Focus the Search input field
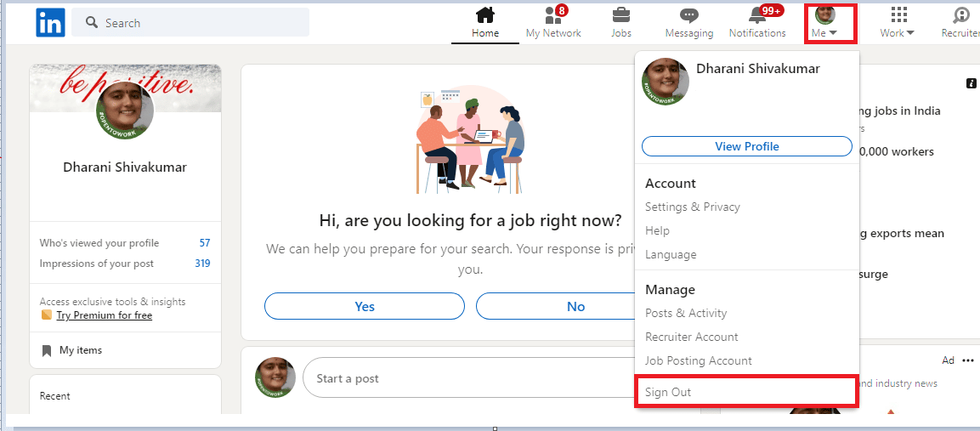The width and height of the screenshot is (980, 431). [190, 22]
